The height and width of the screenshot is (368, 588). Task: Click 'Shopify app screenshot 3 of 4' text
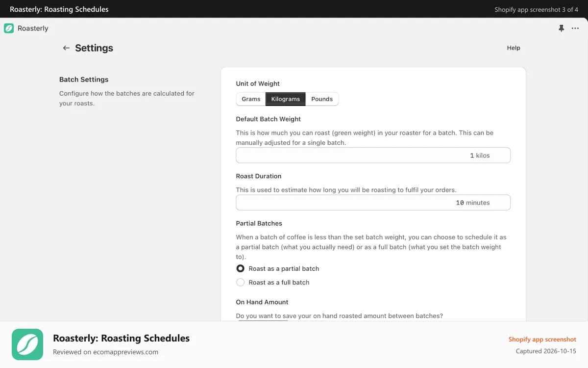[x=537, y=9]
